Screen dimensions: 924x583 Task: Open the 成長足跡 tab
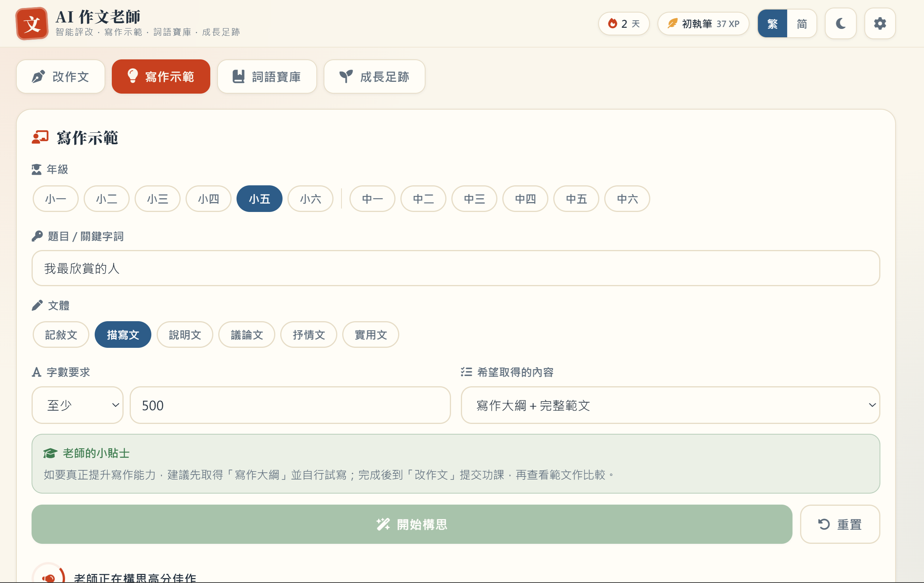coord(375,76)
